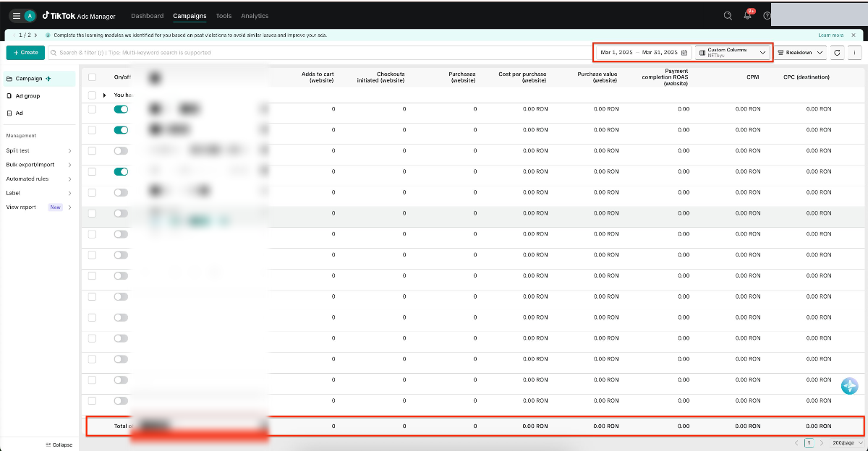Screen dimensions: 868x451
Task: Click the Checkouts initiated (website) header
Action: [381, 77]
